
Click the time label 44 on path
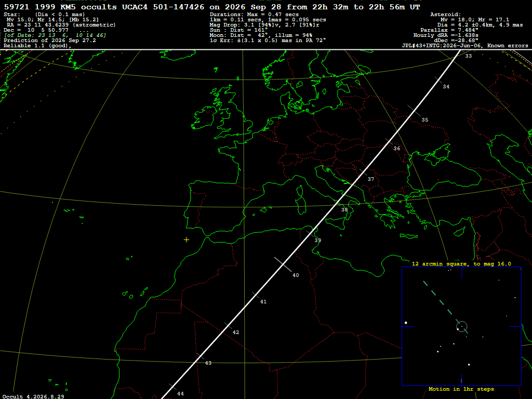180,394
